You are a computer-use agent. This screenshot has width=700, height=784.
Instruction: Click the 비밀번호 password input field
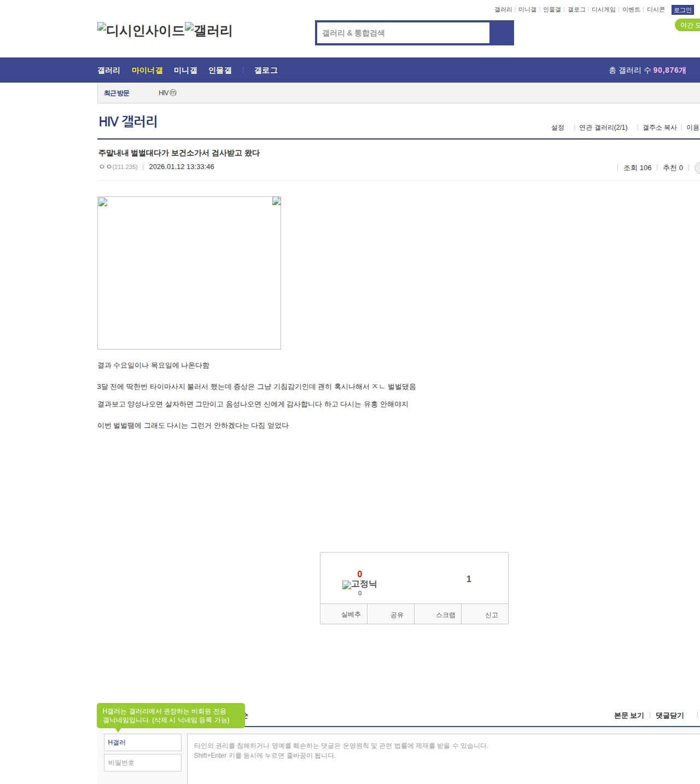143,763
